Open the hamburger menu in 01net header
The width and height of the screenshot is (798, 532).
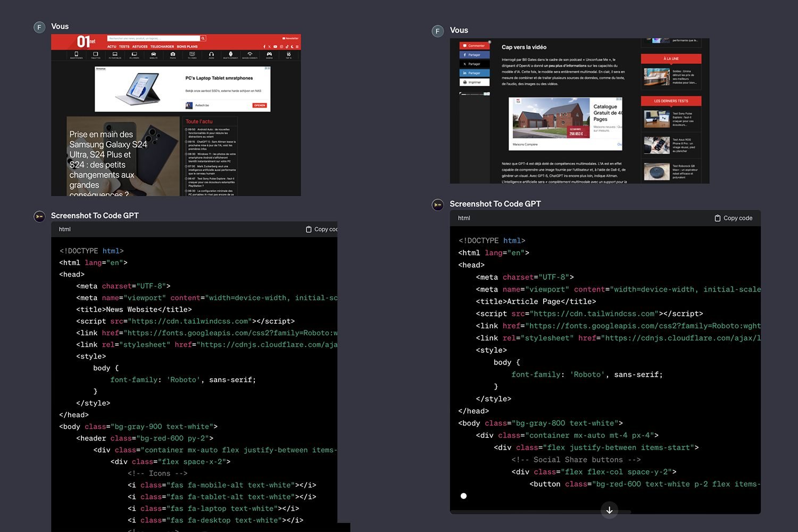point(297,47)
